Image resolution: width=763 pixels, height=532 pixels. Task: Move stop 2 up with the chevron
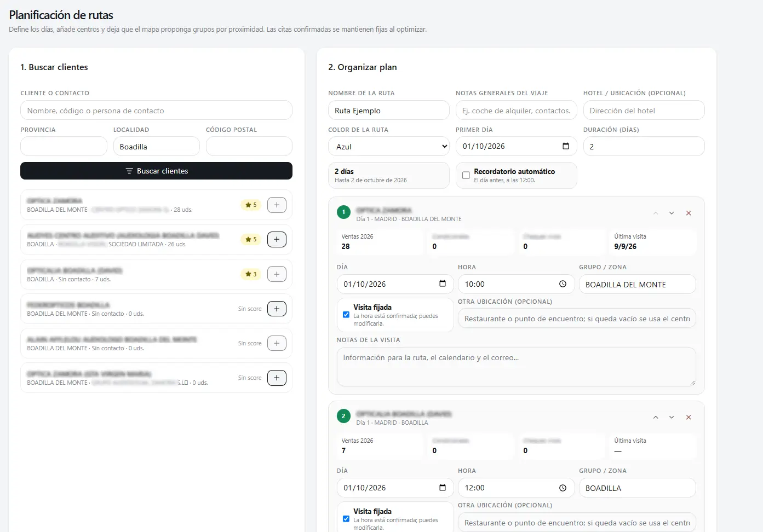(656, 417)
